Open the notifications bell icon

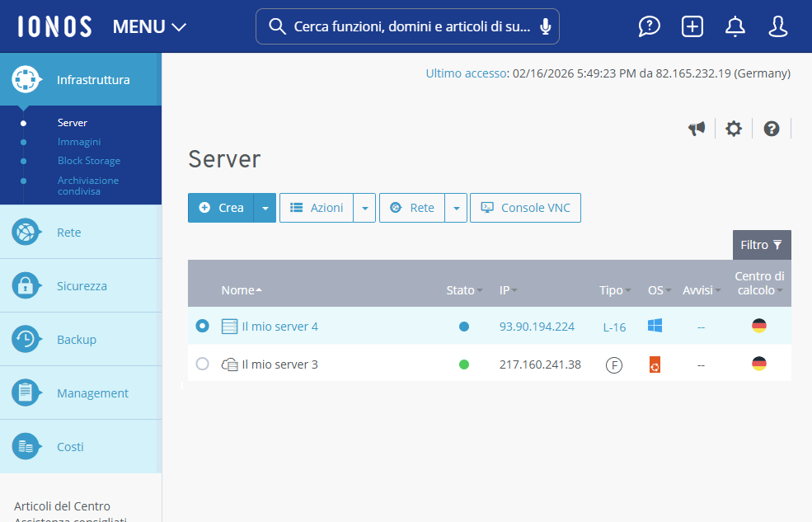(735, 26)
